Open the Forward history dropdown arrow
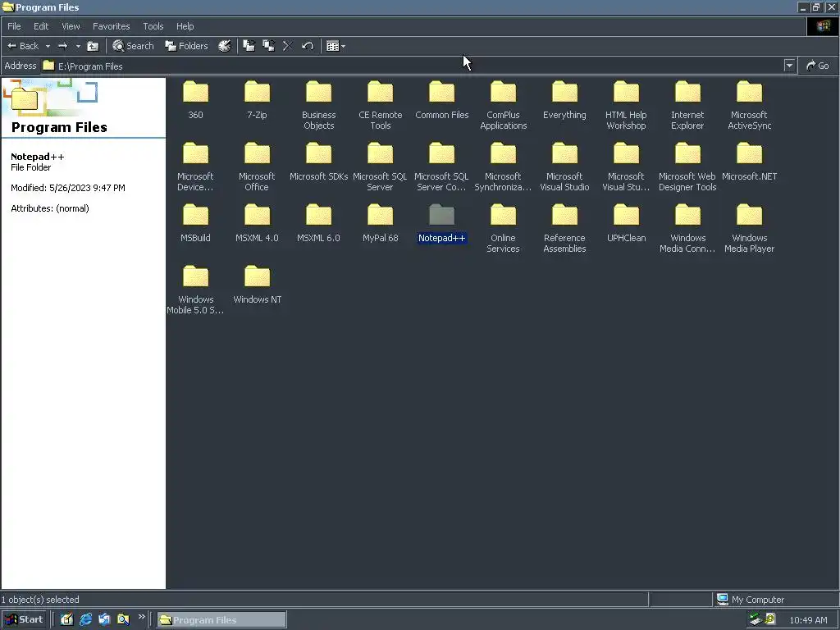 click(78, 46)
